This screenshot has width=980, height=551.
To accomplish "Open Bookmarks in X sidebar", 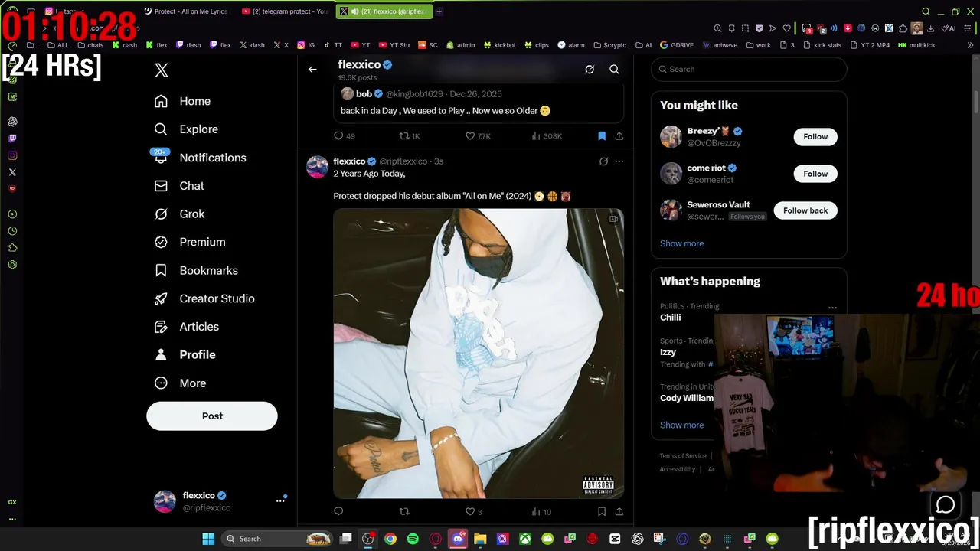I will tap(196, 270).
